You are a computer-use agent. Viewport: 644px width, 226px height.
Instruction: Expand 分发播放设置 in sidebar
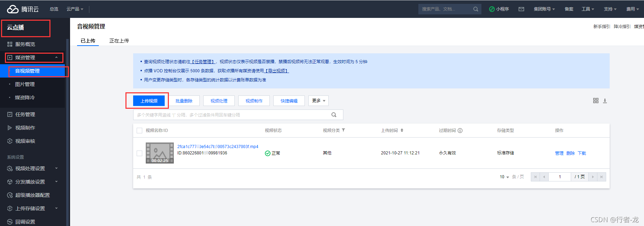tap(56, 182)
